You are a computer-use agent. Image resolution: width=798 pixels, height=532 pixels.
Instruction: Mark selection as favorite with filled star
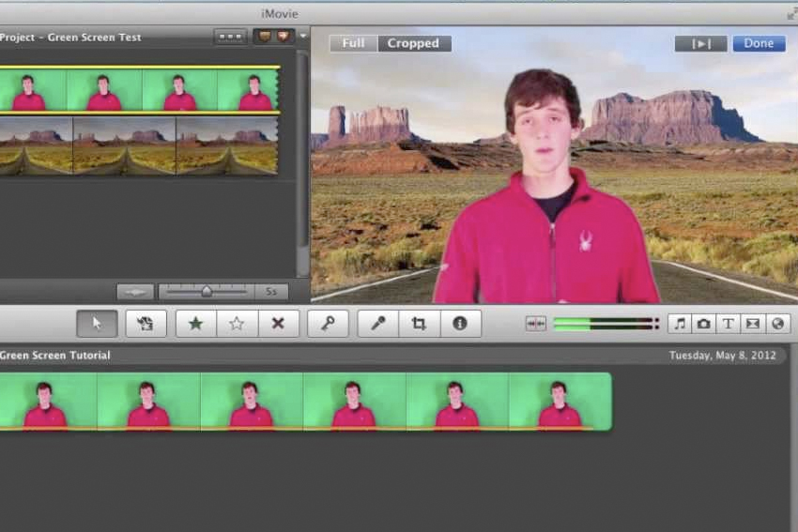point(196,324)
